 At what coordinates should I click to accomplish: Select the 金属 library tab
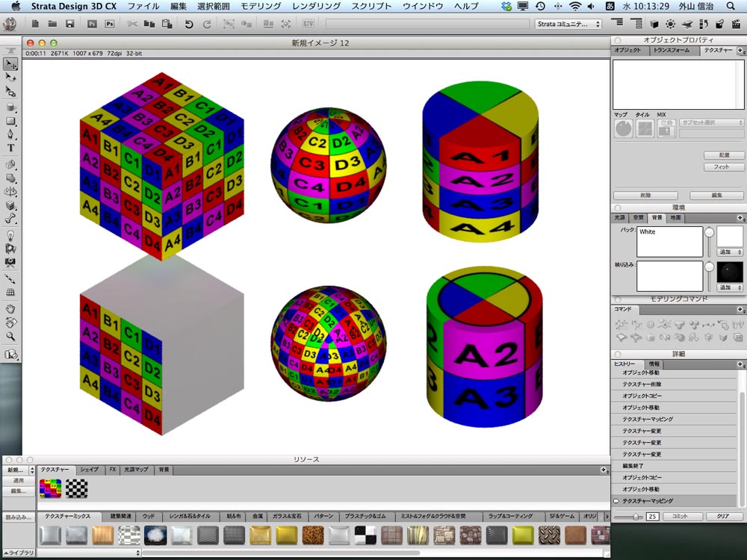(x=258, y=516)
